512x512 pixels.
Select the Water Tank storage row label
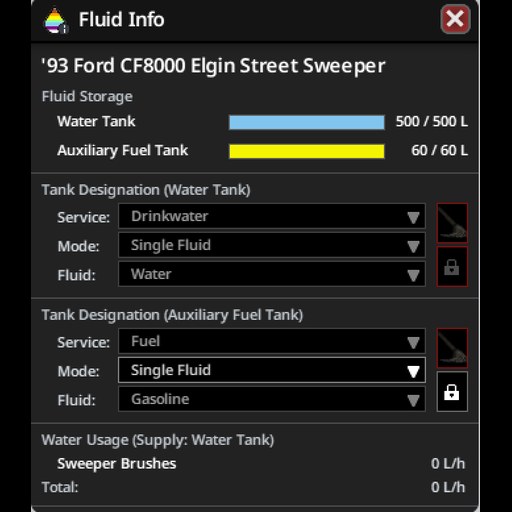[96, 121]
